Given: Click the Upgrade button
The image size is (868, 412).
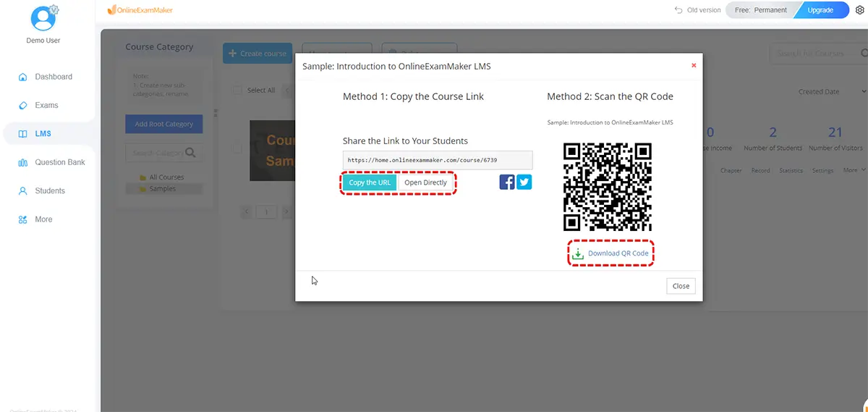Looking at the screenshot, I should click(820, 10).
